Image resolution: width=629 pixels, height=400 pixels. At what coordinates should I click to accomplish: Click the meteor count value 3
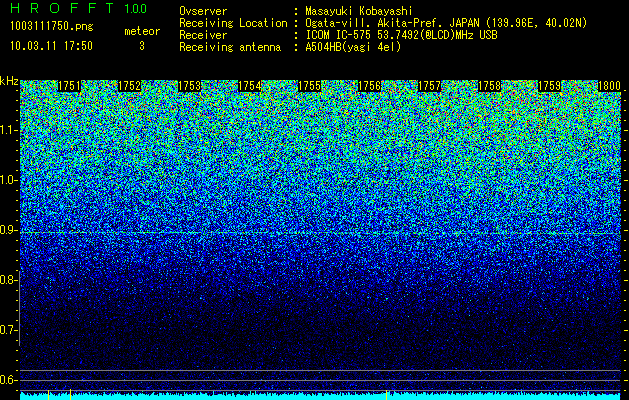142,46
